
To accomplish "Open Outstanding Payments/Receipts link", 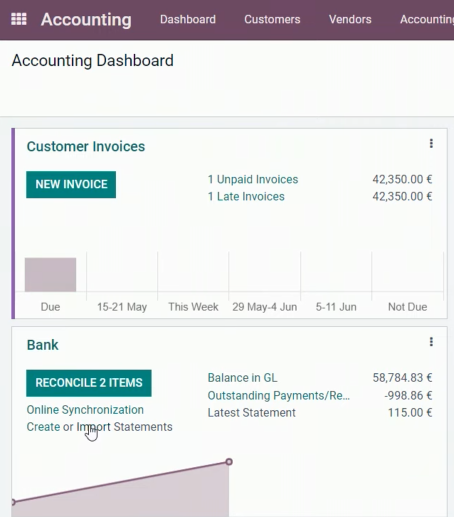I will 279,395.
